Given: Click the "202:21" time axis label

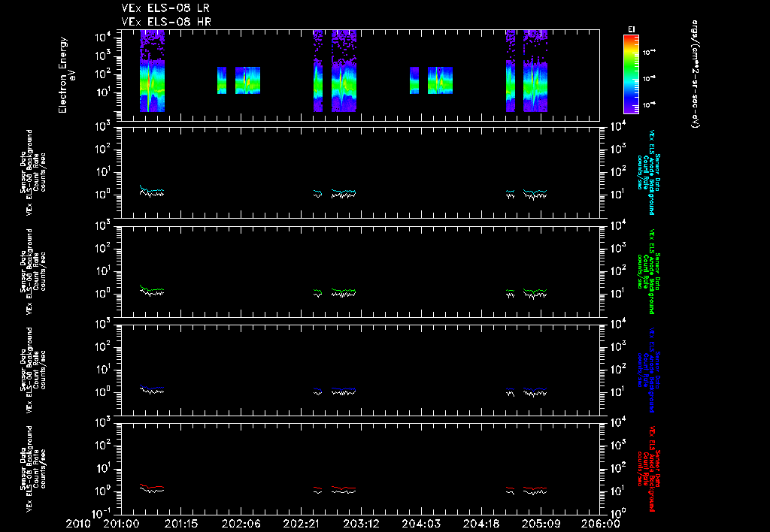Looking at the screenshot, I should pos(301,524).
